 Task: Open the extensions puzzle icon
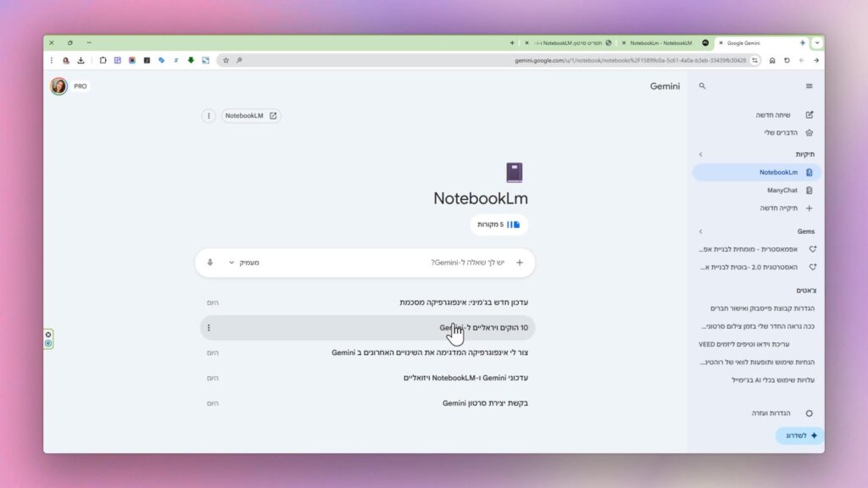coord(103,60)
